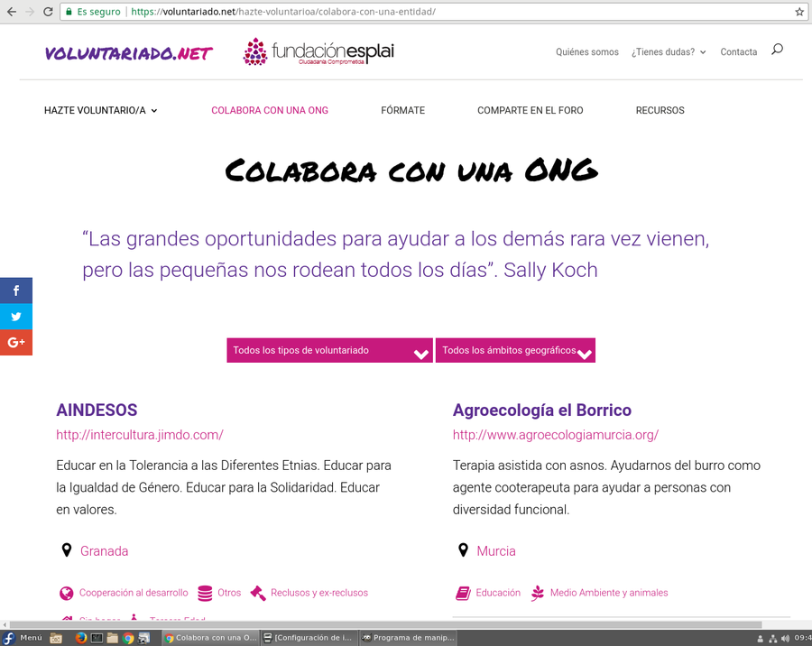The image size is (812, 646).
Task: Share via the Google+ button
Action: click(16, 343)
